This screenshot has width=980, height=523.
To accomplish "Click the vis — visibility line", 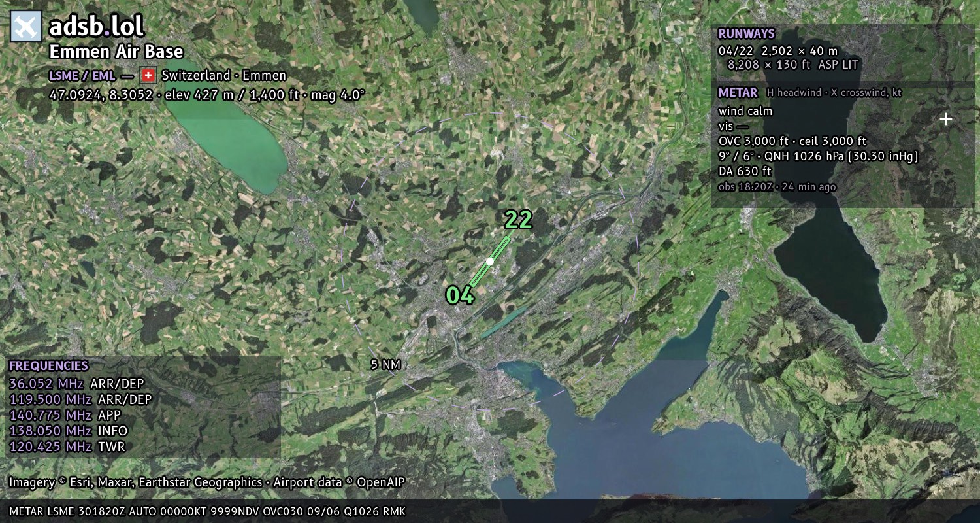I will pos(733,126).
